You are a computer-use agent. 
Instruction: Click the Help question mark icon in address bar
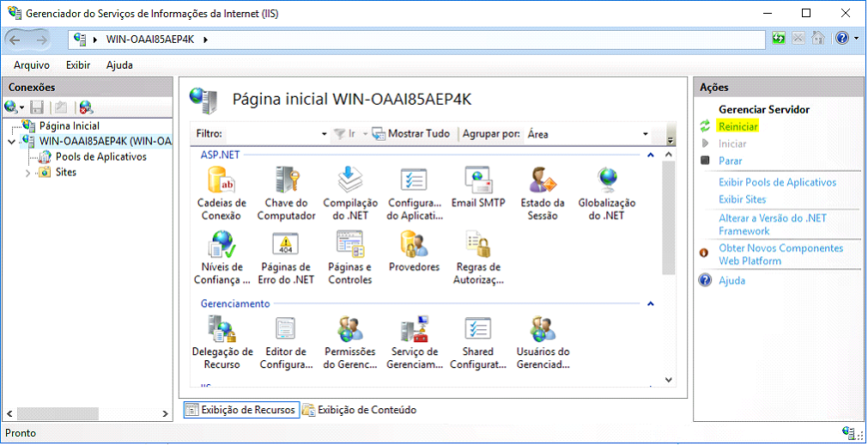pyautogui.click(x=842, y=39)
